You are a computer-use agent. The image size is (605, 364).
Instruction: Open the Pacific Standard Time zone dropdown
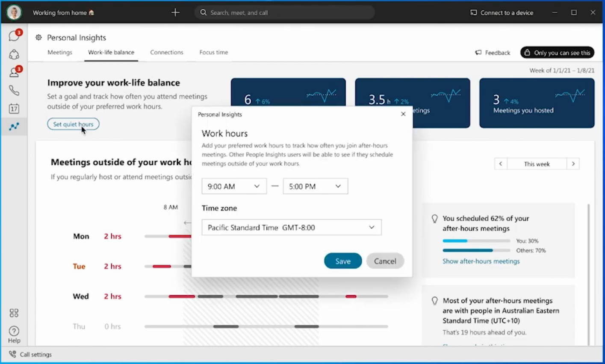click(x=291, y=228)
